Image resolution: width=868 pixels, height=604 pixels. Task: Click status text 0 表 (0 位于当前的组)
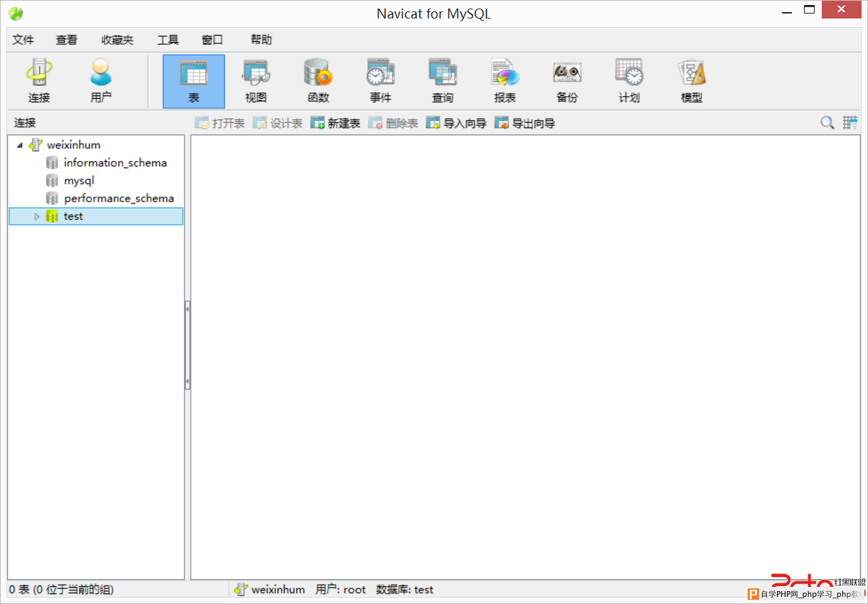(x=61, y=589)
